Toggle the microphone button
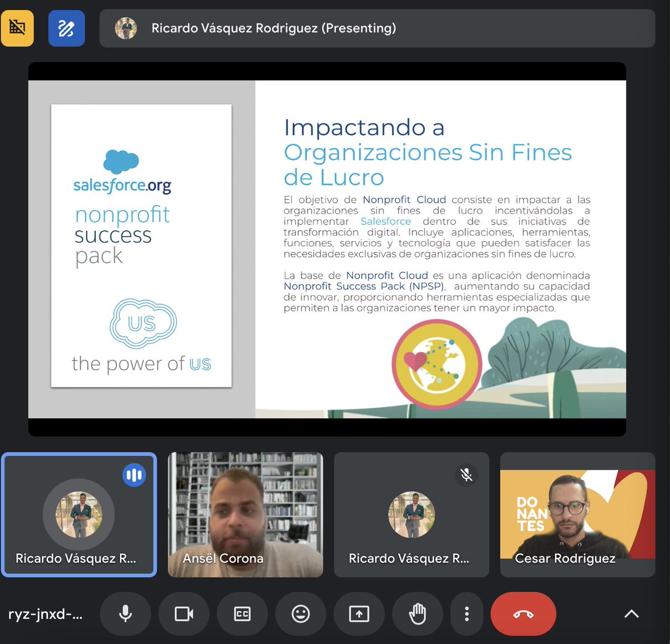Screen dimensions: 670x644 tap(126, 614)
